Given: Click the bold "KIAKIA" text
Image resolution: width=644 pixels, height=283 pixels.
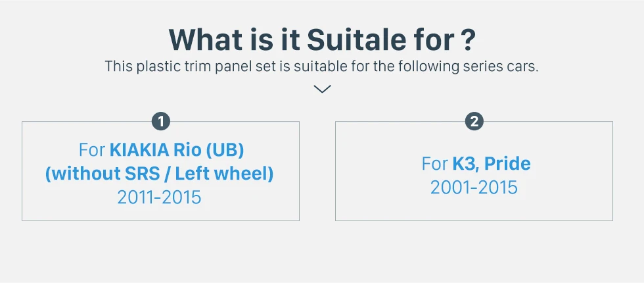Looking at the screenshot, I should pyautogui.click(x=139, y=151).
